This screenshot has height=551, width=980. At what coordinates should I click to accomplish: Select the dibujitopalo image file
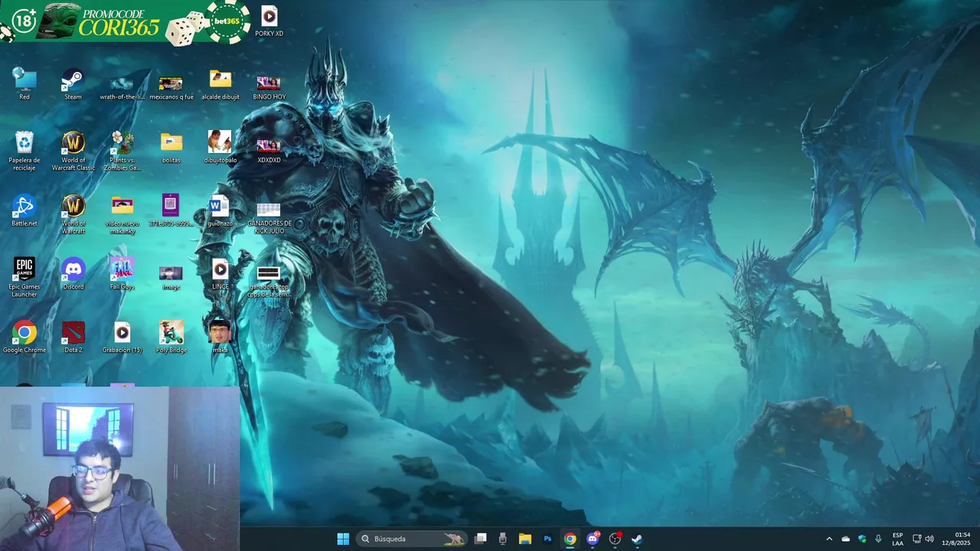point(220,147)
